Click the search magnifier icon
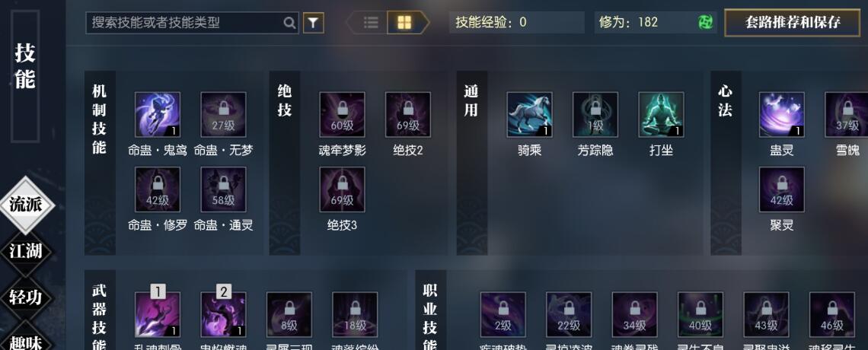 [x=289, y=24]
